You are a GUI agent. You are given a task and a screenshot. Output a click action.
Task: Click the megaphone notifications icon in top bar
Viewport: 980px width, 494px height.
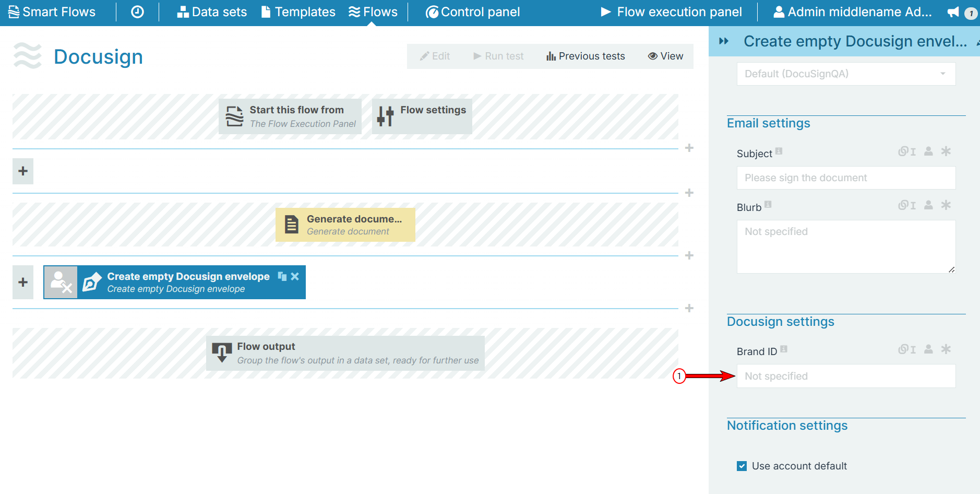[x=953, y=11]
